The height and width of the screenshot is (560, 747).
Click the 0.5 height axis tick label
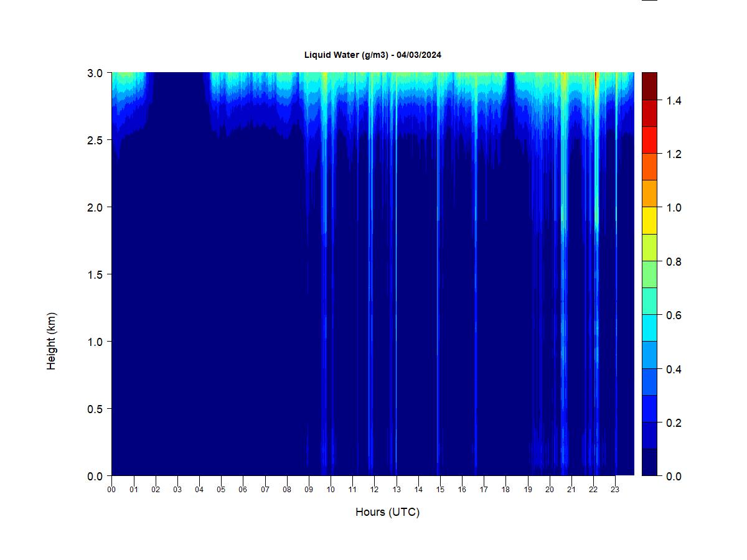click(95, 409)
